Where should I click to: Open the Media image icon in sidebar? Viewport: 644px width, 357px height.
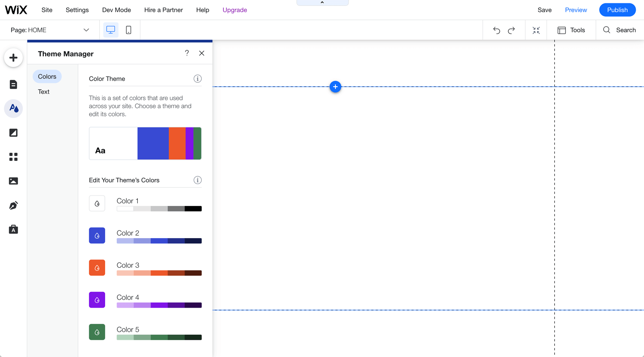click(x=13, y=181)
